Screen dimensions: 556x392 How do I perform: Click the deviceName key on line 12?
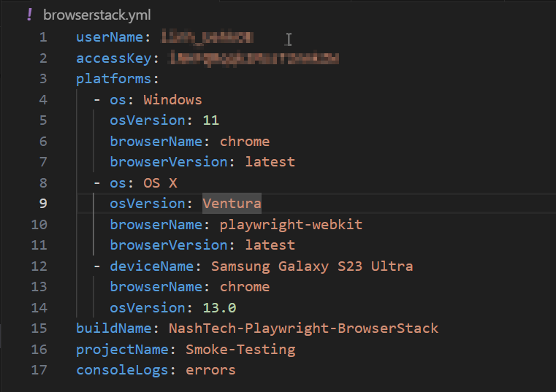point(152,266)
